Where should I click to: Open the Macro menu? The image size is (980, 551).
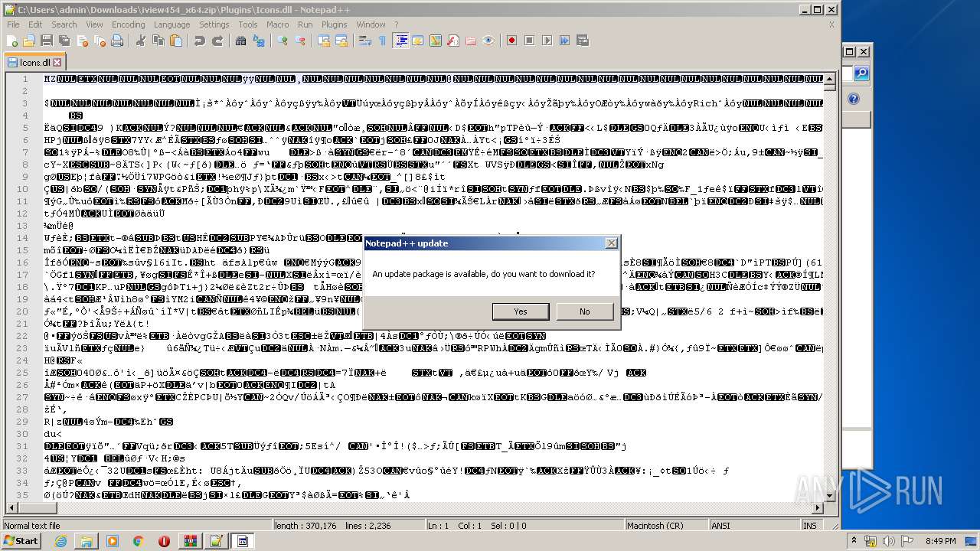coord(278,24)
